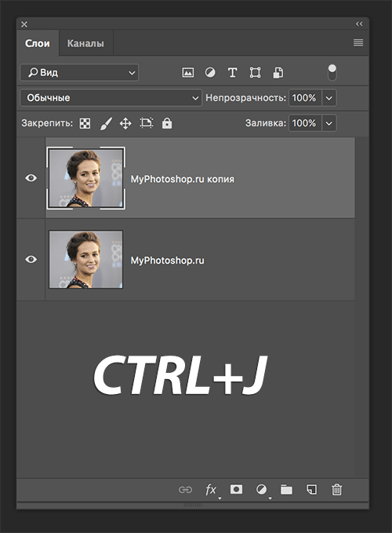Create a new layer
The width and height of the screenshot is (392, 533).
pyautogui.click(x=312, y=490)
